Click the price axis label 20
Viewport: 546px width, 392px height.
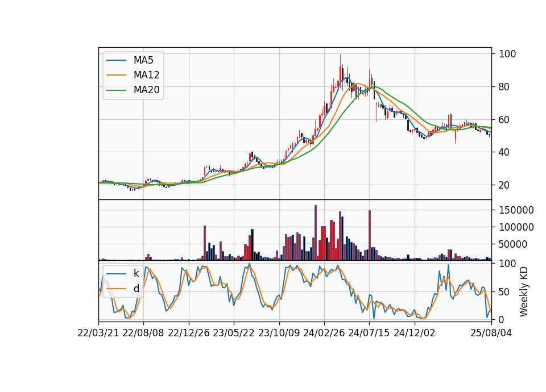tap(504, 185)
